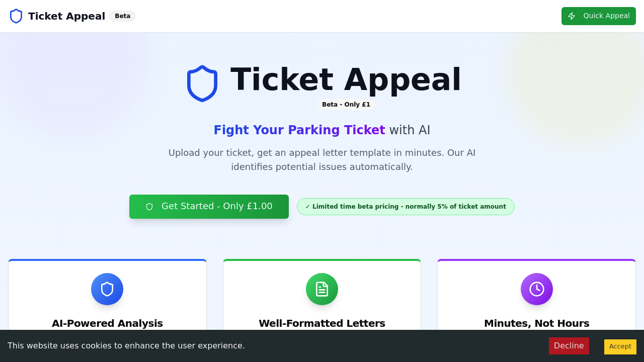Viewport: 644px width, 362px height.
Task: Decline the cookie notice
Action: [x=569, y=345]
